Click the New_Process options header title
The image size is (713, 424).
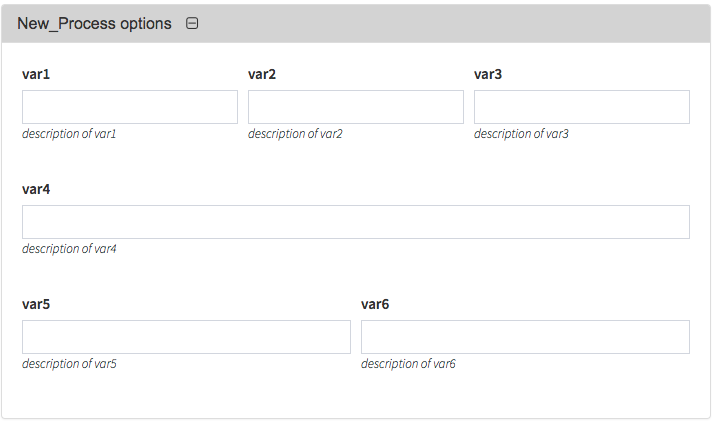94,24
